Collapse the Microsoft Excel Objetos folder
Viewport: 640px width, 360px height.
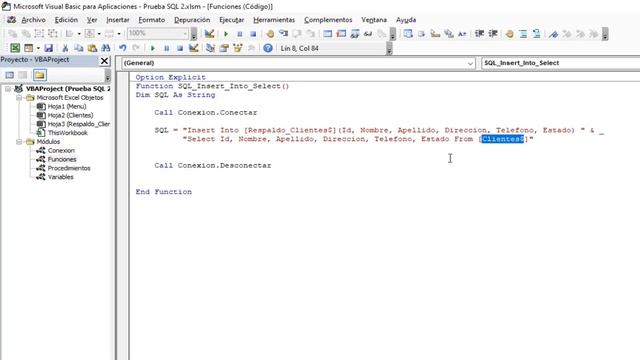pos(19,98)
